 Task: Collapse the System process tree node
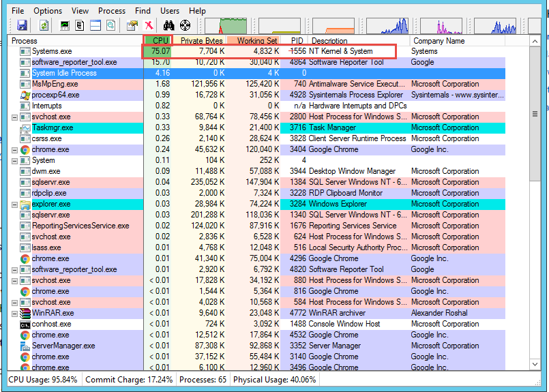(15, 161)
